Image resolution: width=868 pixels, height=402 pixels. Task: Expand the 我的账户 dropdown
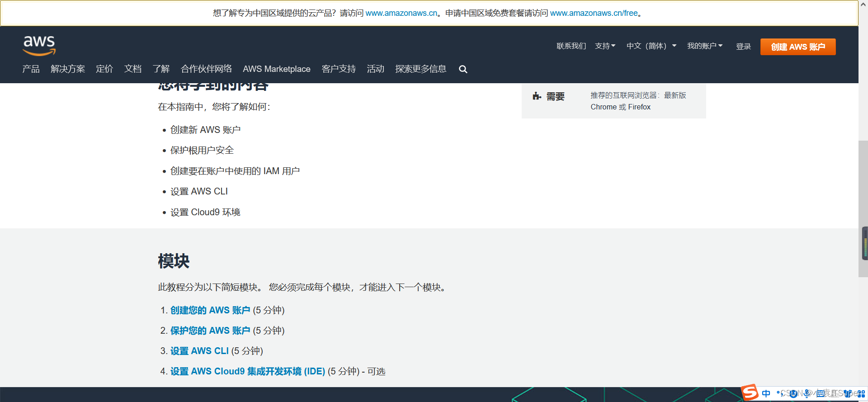coord(705,46)
